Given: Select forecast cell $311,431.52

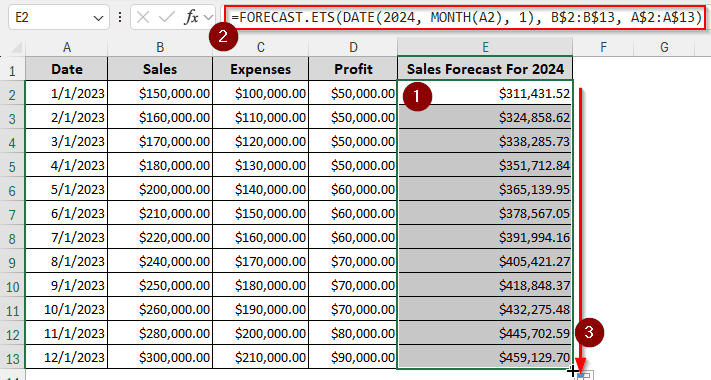Looking at the screenshot, I should point(485,93).
